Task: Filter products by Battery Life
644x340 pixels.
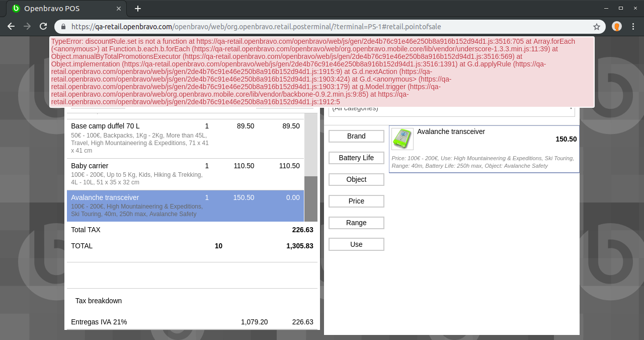Action: tap(356, 158)
